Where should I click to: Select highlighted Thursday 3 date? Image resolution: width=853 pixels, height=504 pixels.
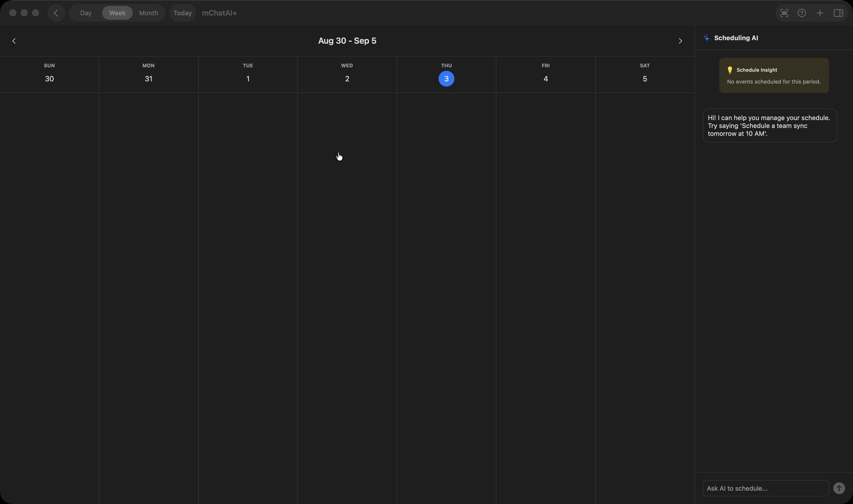pyautogui.click(x=446, y=79)
